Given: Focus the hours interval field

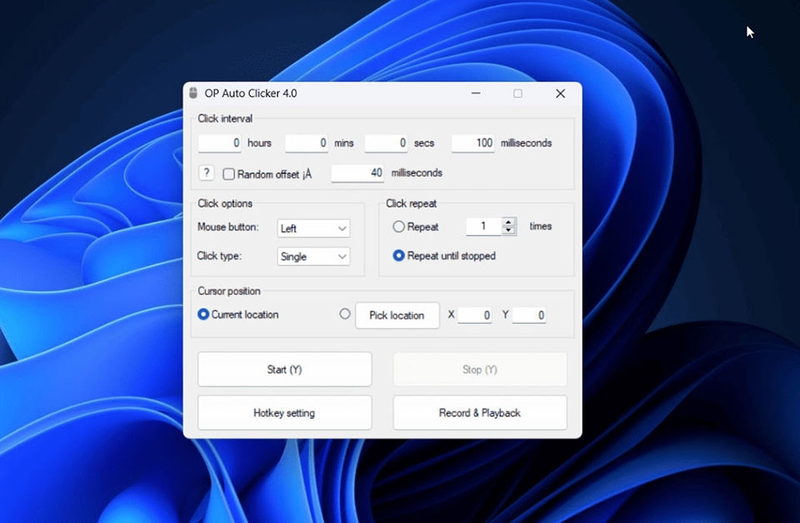Looking at the screenshot, I should click(219, 143).
